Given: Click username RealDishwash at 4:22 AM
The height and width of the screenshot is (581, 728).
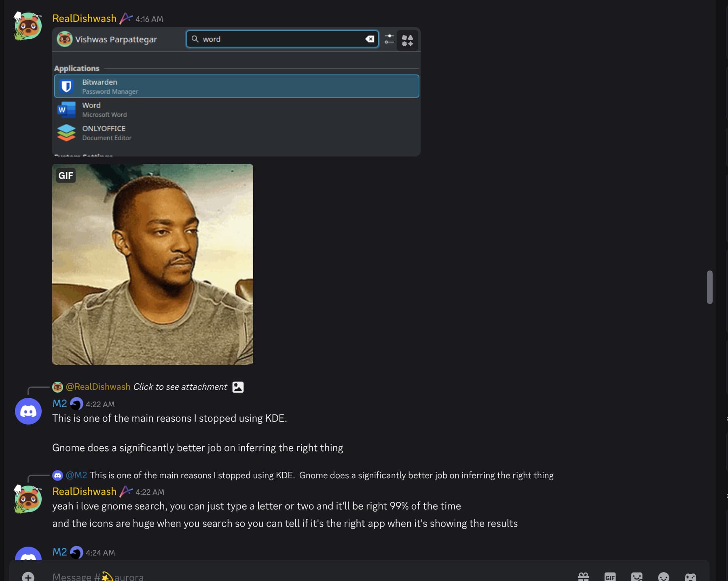Looking at the screenshot, I should (85, 491).
